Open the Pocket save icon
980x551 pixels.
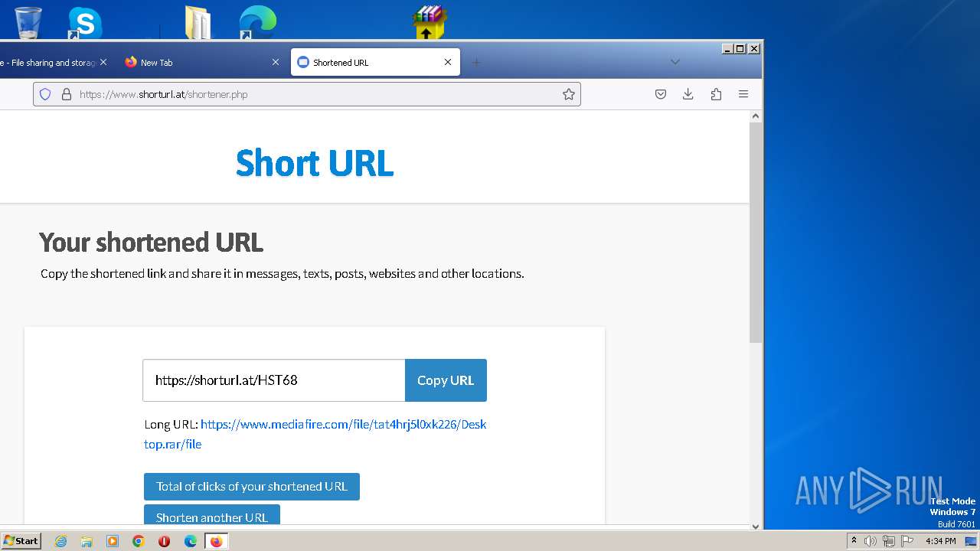point(661,94)
